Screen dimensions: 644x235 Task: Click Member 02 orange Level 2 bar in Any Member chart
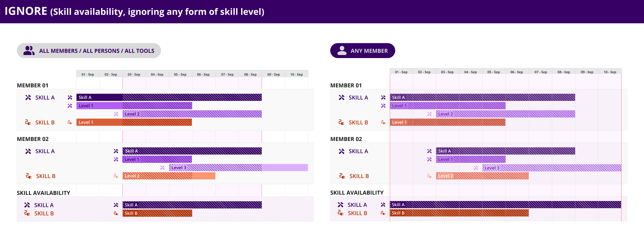[482, 176]
